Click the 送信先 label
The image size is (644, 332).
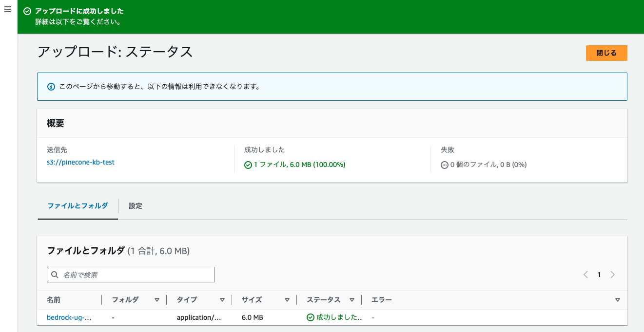[x=57, y=150]
